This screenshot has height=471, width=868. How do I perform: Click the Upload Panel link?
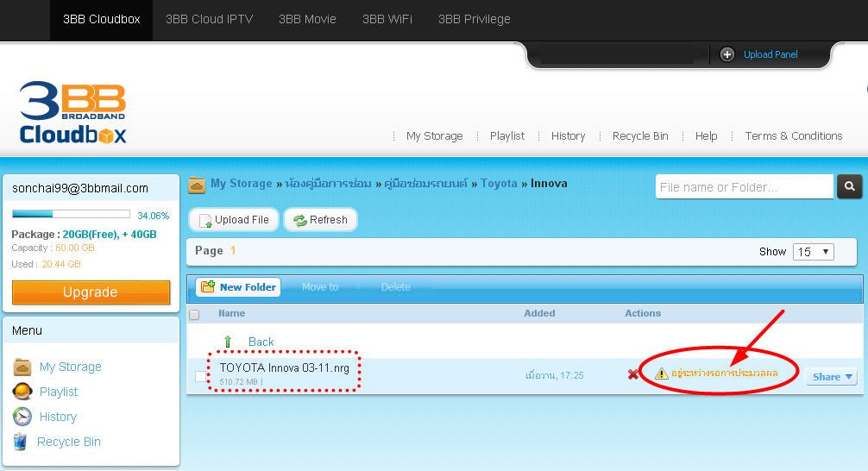click(x=771, y=54)
